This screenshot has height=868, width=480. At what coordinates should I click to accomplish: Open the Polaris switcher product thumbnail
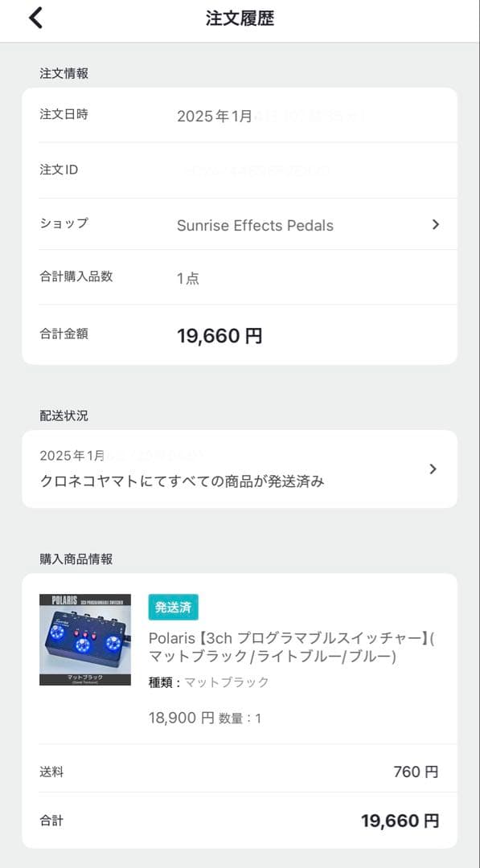tap(84, 639)
